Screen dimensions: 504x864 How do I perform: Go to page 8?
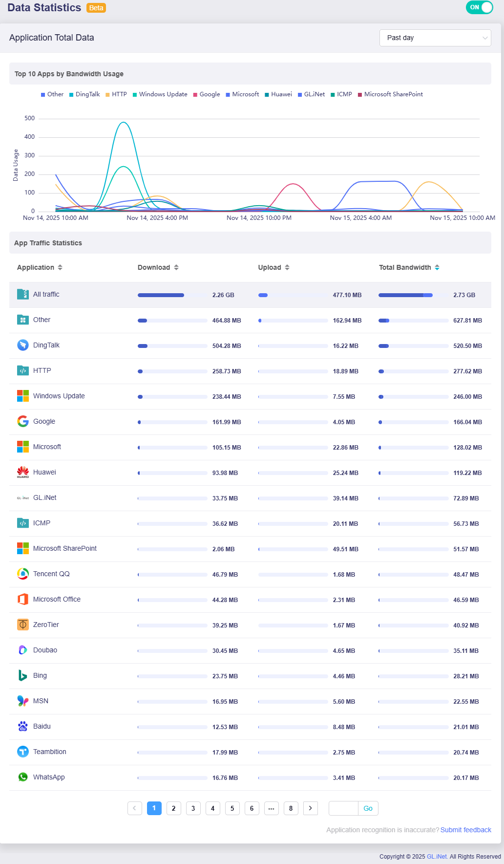point(291,808)
